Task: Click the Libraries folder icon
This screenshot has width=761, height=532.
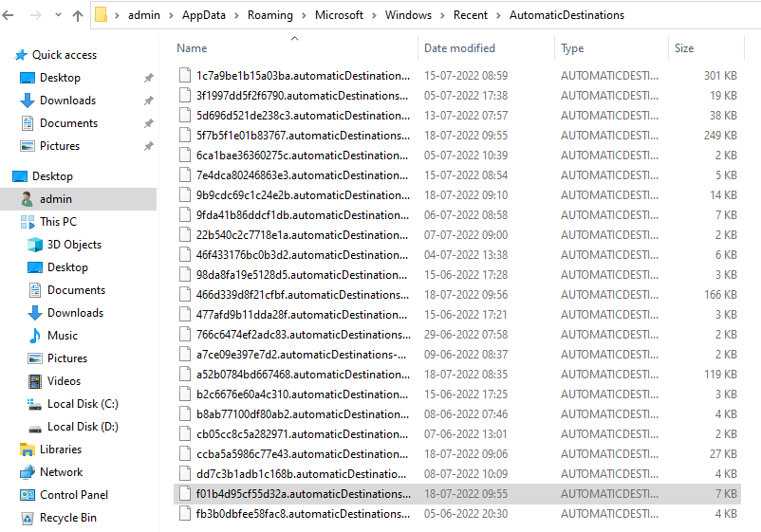Action: [x=28, y=449]
